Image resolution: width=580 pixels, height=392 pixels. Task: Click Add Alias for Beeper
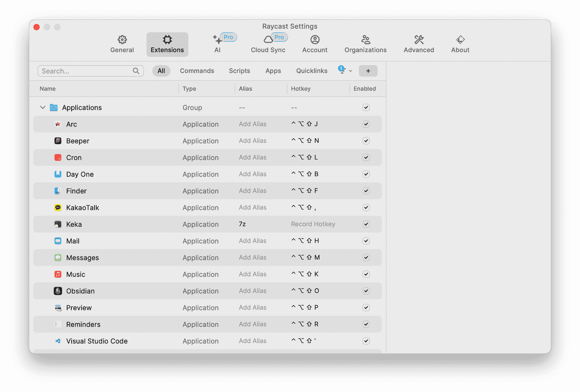(252, 141)
